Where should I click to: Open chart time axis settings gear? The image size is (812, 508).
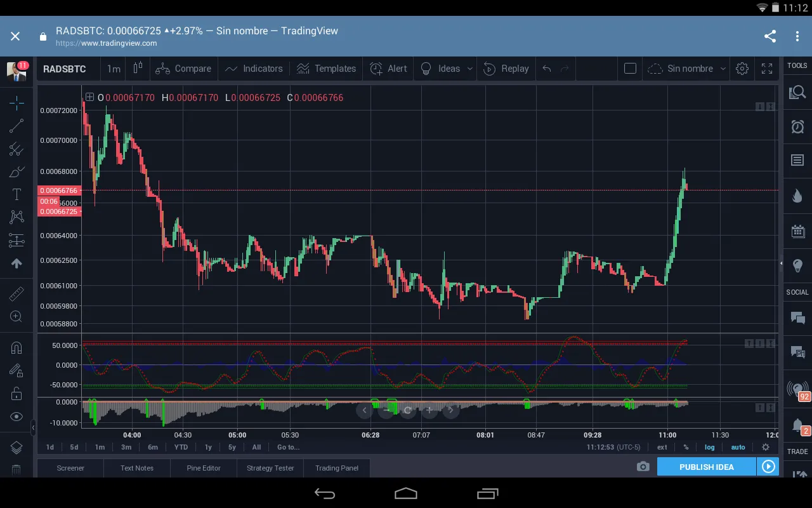[x=766, y=447]
